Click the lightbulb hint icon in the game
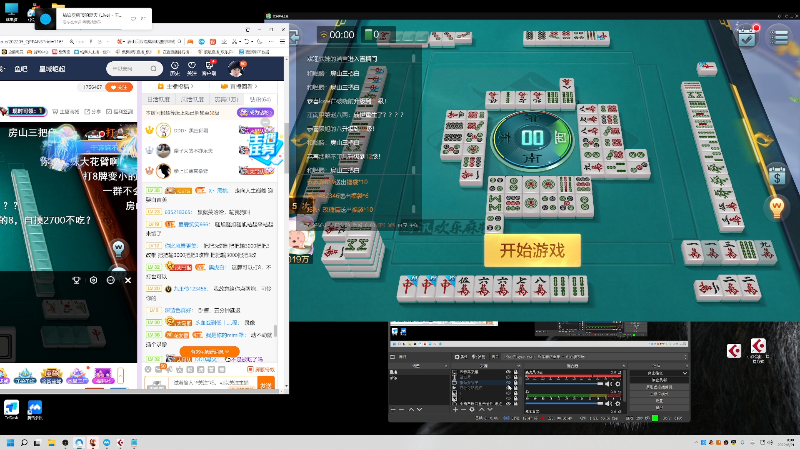 tap(777, 208)
